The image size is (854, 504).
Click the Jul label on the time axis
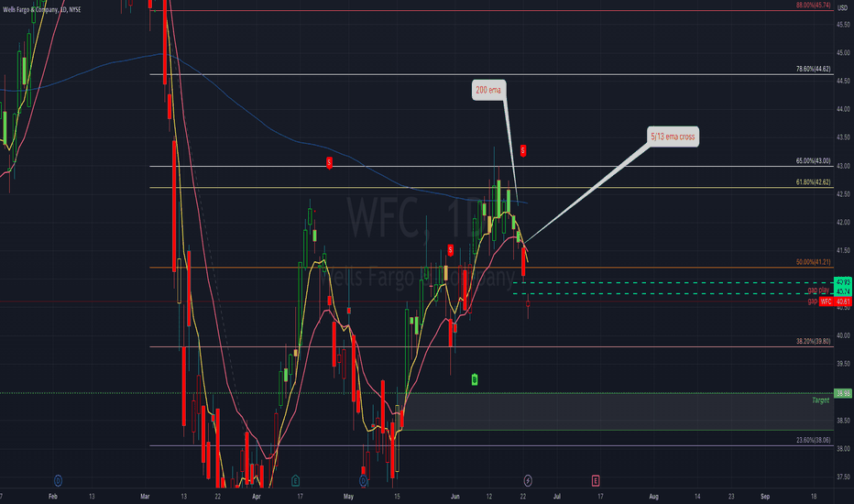click(x=556, y=497)
